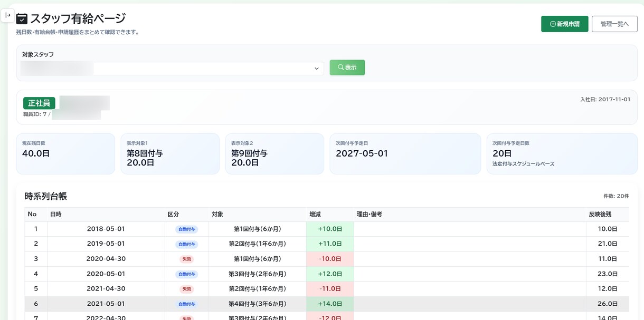
Task: Click 自動付与 badge in row 1
Action: (x=187, y=229)
